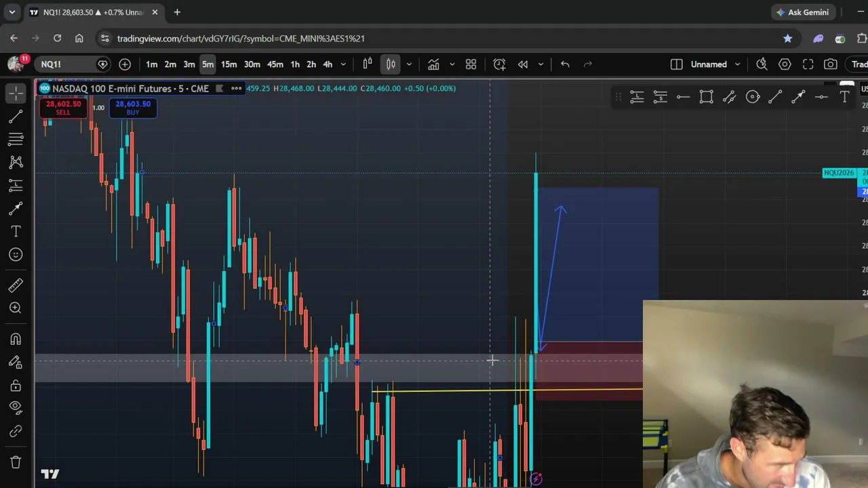Hide all drawings with eye icon
Image resolution: width=868 pixels, height=488 pixels.
[16, 408]
